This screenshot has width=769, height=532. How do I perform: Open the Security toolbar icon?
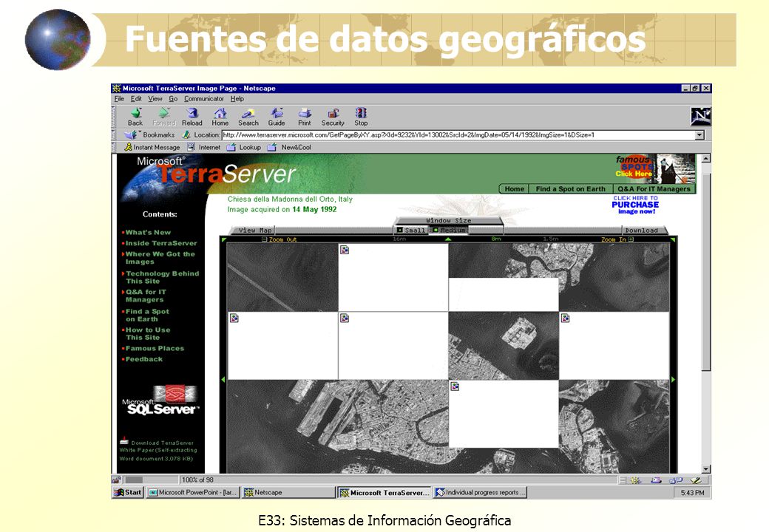(333, 117)
